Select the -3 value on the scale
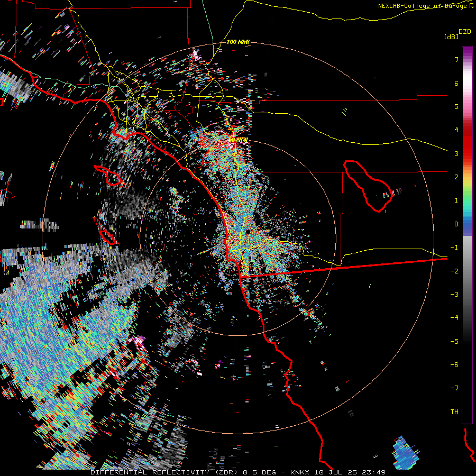This screenshot has width=476, height=476. (x=454, y=294)
